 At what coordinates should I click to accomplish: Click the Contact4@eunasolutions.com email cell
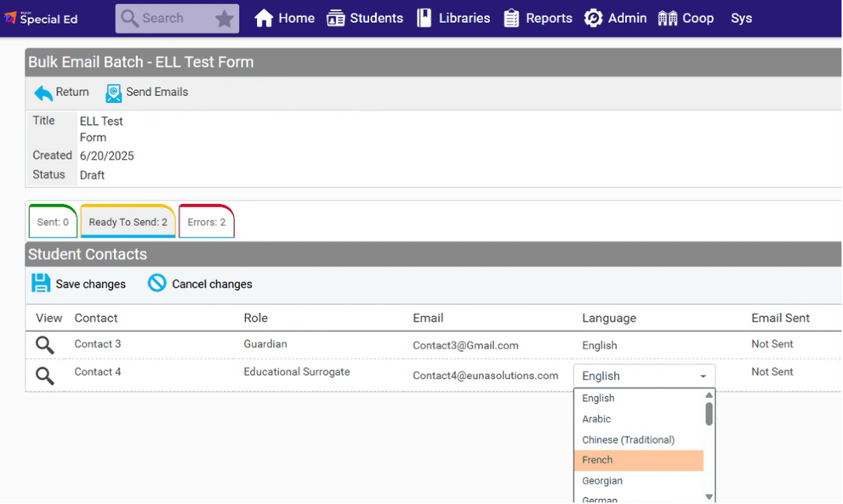[486, 376]
